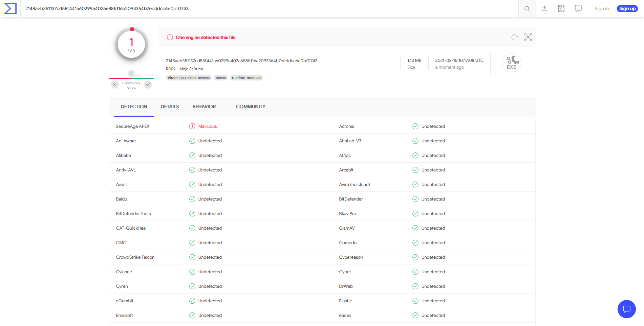Vote harmless with community checkmark button

click(x=148, y=85)
